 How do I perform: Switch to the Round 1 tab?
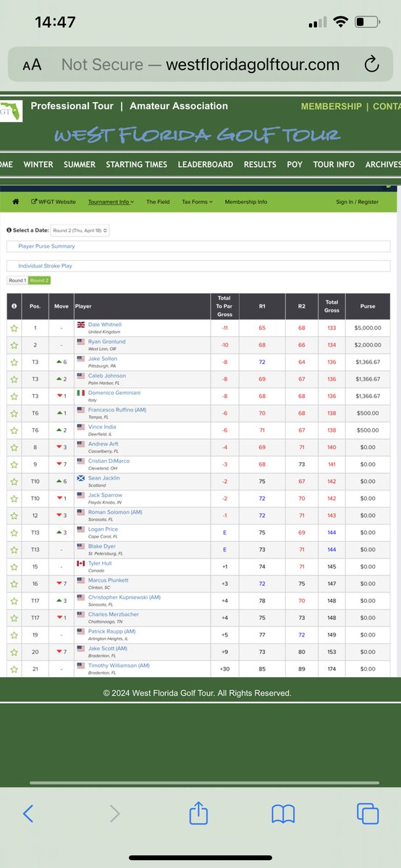(17, 280)
